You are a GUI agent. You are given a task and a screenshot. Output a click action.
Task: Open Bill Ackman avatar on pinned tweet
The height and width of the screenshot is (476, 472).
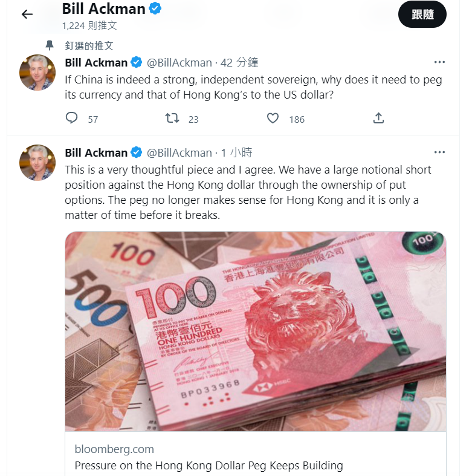pos(37,73)
